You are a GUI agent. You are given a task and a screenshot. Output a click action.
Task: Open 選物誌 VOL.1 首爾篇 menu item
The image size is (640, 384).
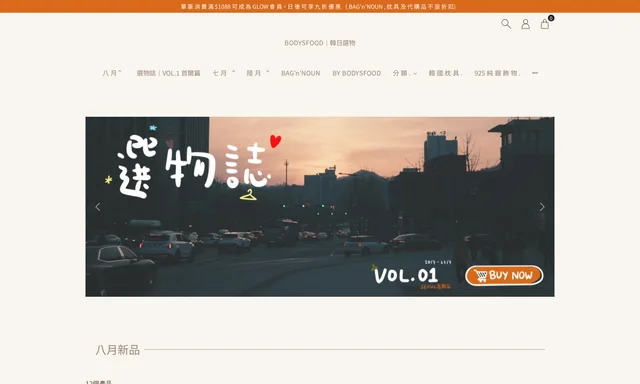click(168, 73)
